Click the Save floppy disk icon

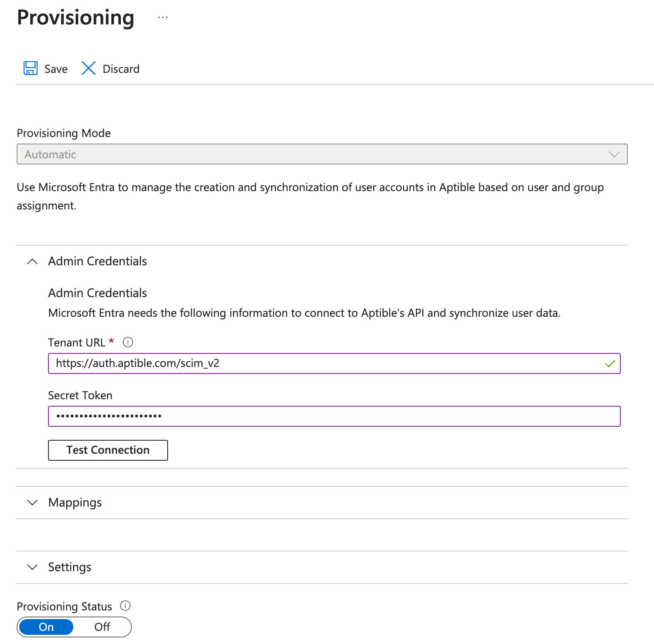coord(31,69)
